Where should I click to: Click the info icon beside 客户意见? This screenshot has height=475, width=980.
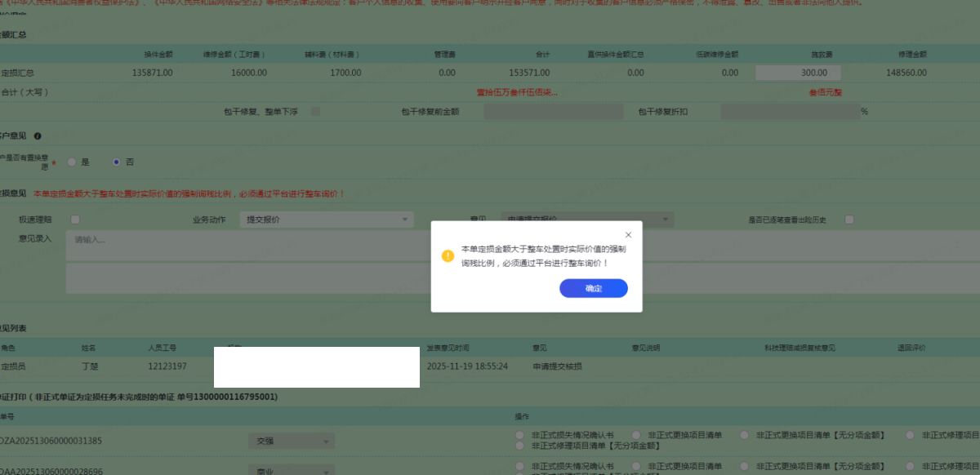38,136
